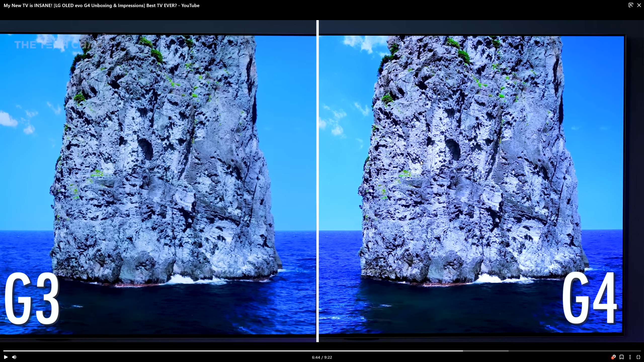Click the bookmark save icon
This screenshot has height=362, width=644.
(x=622, y=357)
